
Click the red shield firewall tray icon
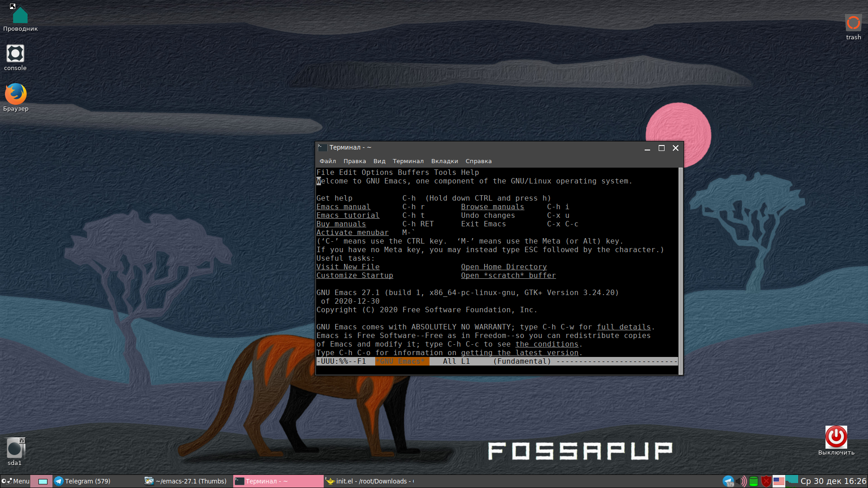pos(766,481)
